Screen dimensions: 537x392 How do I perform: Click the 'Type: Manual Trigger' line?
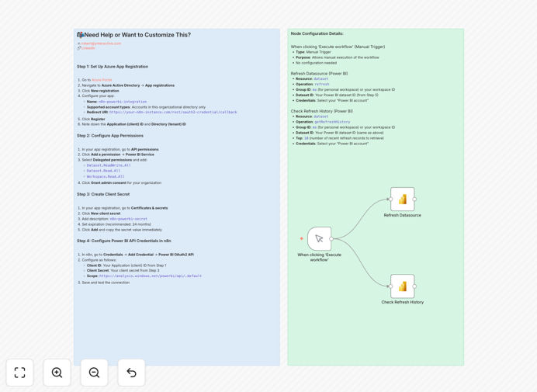(x=314, y=52)
